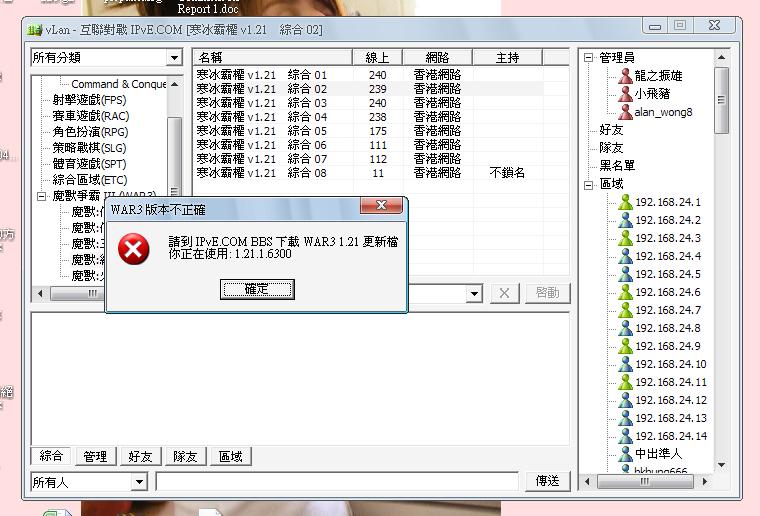Viewport: 760px width, 516px height.
Task: Click the X button beside 啟動
Action: tap(505, 293)
